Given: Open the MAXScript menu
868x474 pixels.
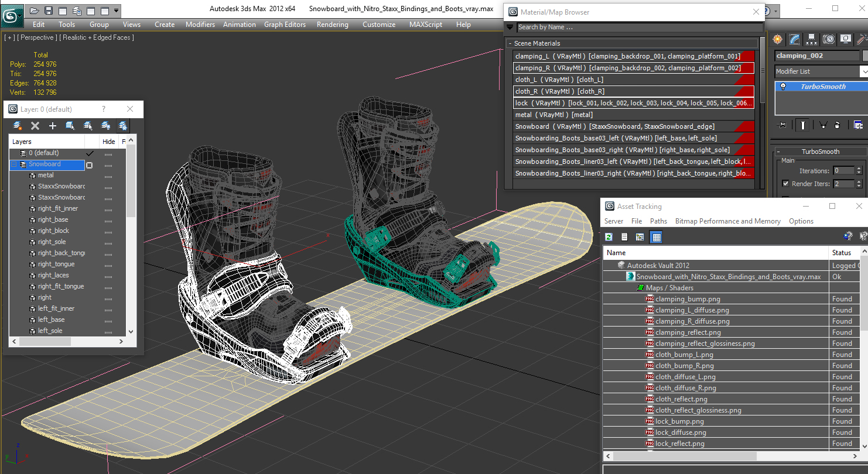Looking at the screenshot, I should (x=426, y=25).
